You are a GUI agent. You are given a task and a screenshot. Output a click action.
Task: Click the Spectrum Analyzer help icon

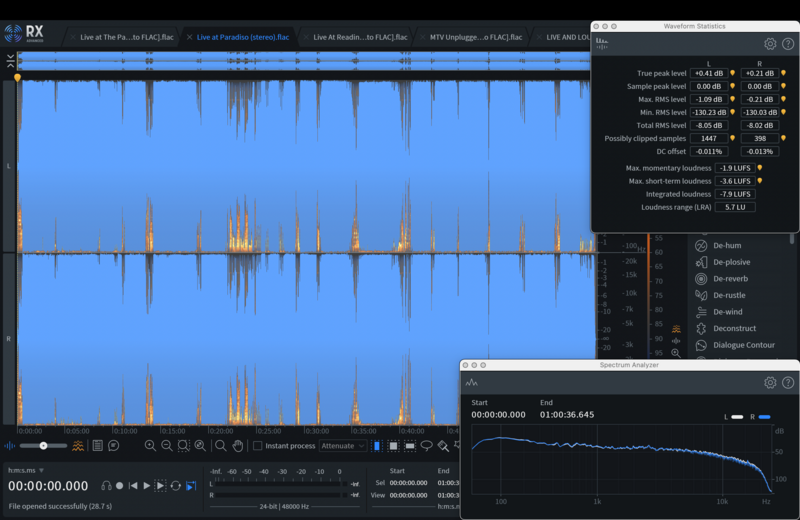point(788,383)
